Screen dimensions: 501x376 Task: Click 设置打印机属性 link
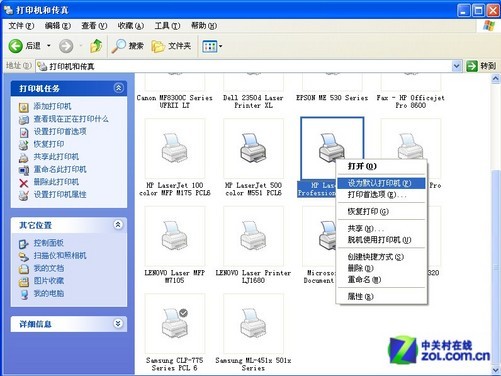60,195
